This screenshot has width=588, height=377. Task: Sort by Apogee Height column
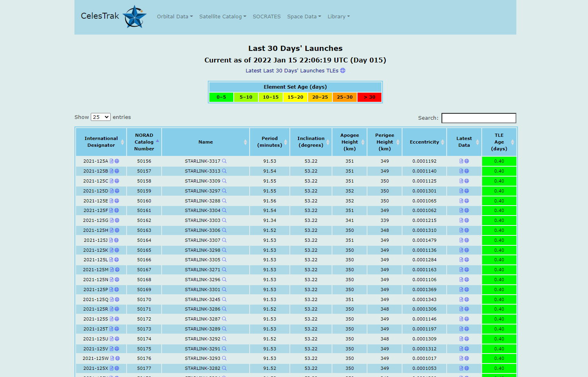(x=350, y=142)
